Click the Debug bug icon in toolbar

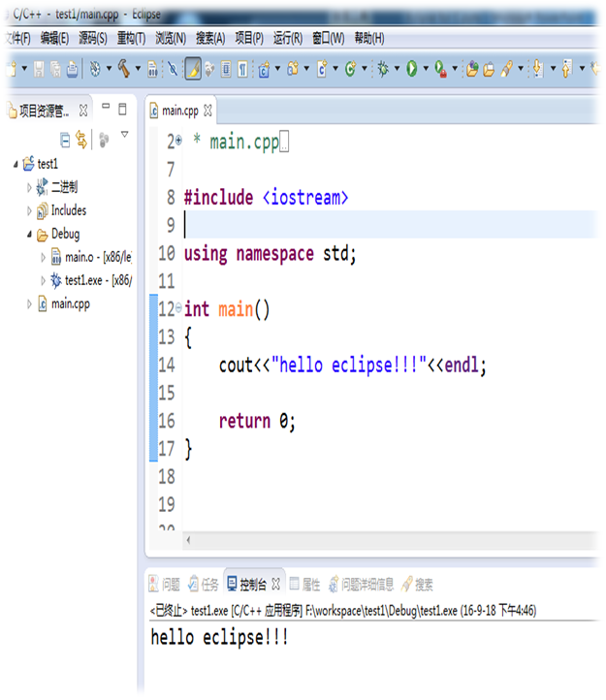[x=383, y=68]
